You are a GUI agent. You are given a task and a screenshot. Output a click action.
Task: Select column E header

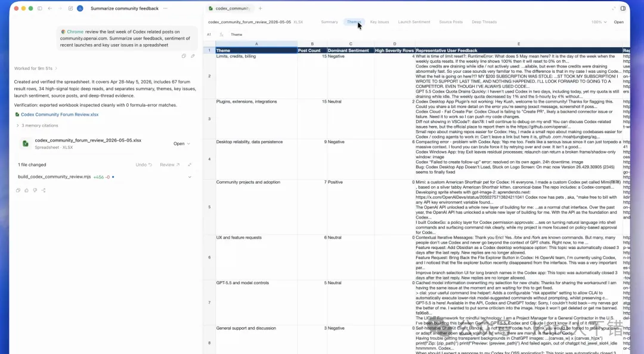pyautogui.click(x=519, y=44)
